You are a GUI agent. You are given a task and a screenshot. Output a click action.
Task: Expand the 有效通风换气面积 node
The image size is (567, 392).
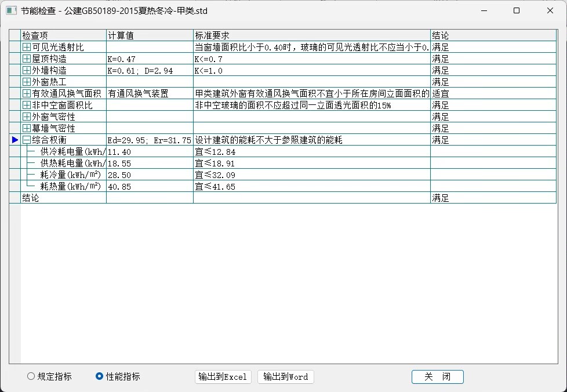click(26, 93)
